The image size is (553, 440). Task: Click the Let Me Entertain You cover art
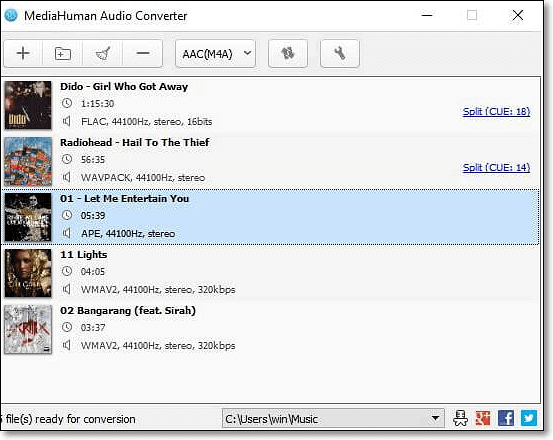[x=28, y=217]
